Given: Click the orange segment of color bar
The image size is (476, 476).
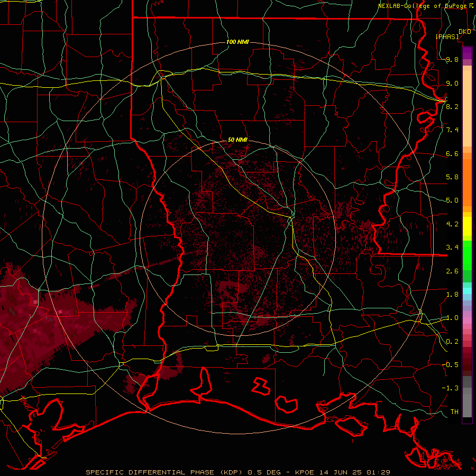Looking at the screenshot, I should 467,182.
